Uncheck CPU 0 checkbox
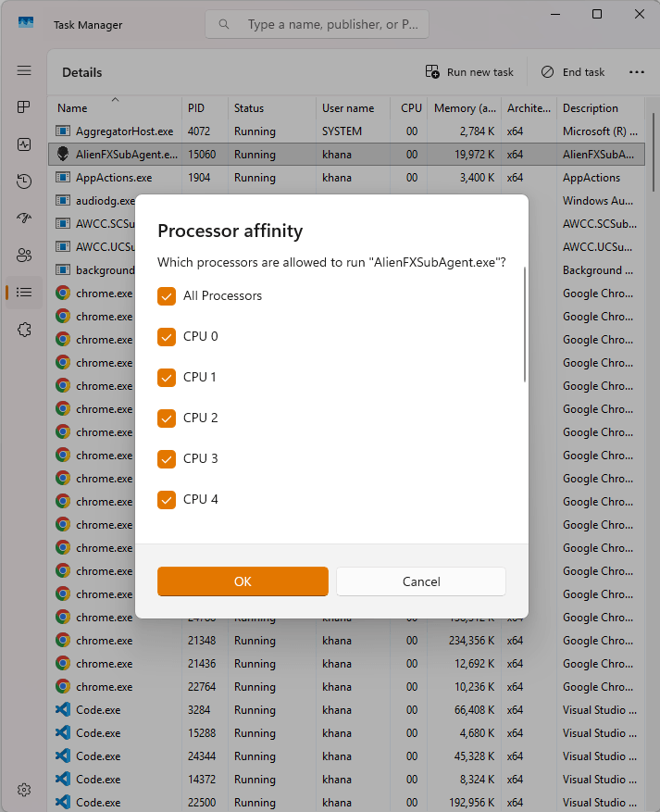The height and width of the screenshot is (812, 660). click(x=167, y=337)
